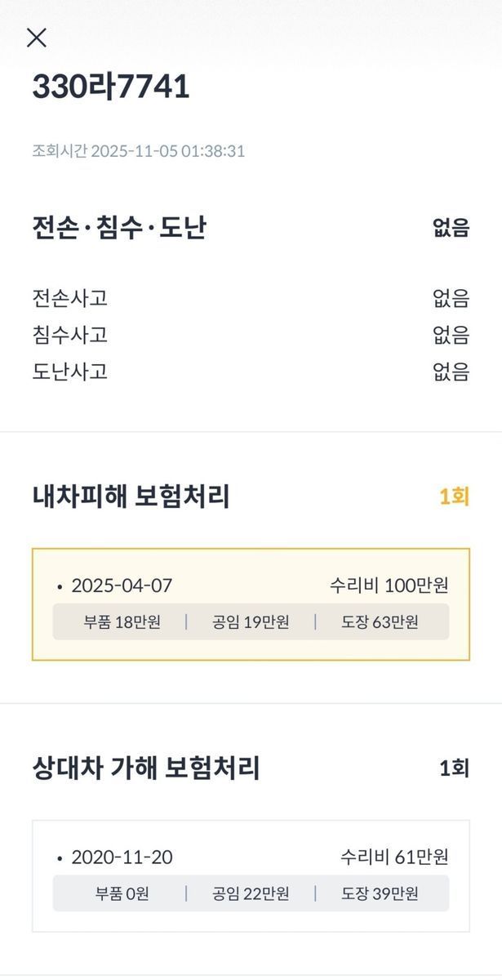Click the 도난사고 row label
The height and width of the screenshot is (980, 502).
click(x=69, y=372)
